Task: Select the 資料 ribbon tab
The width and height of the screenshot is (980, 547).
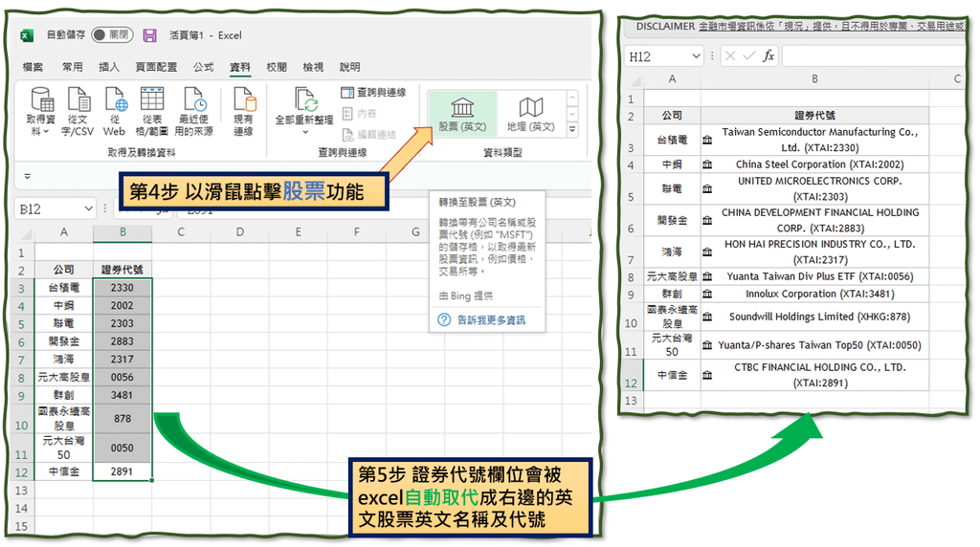Action: [240, 67]
